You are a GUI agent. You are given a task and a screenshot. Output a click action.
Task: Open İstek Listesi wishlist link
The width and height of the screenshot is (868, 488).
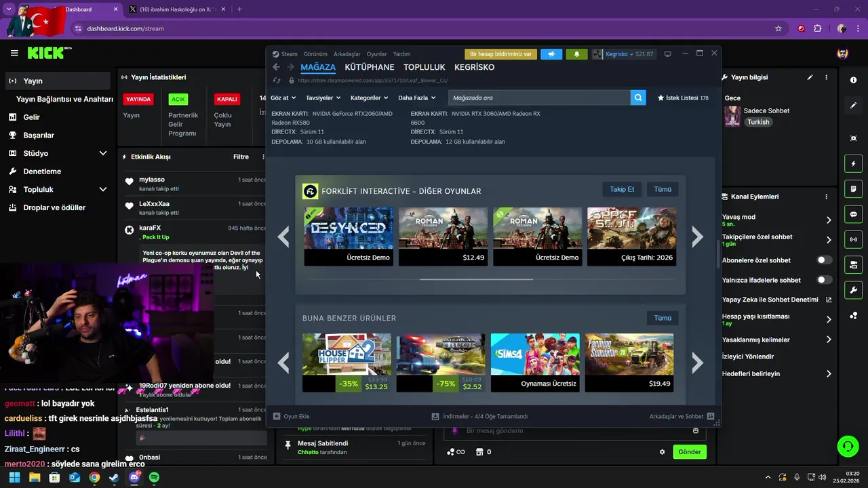point(683,98)
